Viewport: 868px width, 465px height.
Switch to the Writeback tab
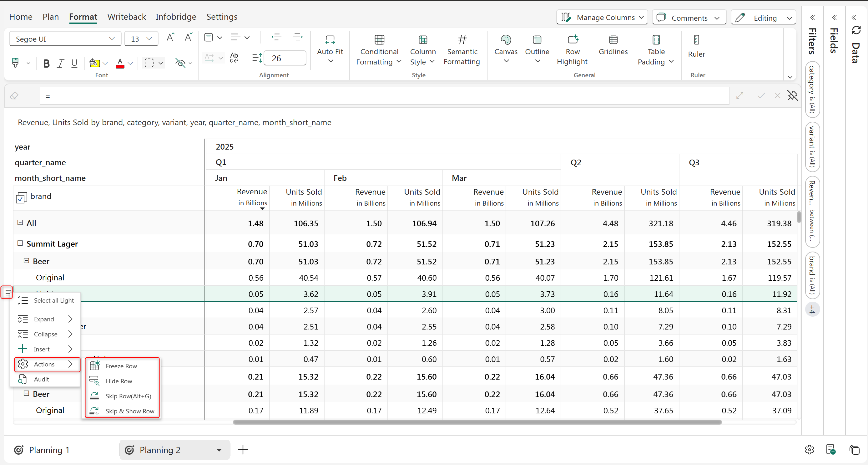[126, 17]
